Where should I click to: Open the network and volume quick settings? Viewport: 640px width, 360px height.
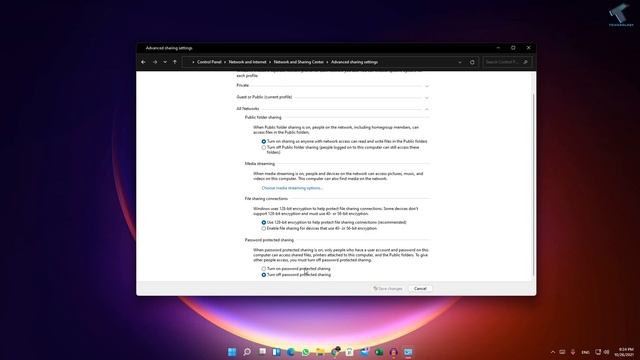point(602,352)
